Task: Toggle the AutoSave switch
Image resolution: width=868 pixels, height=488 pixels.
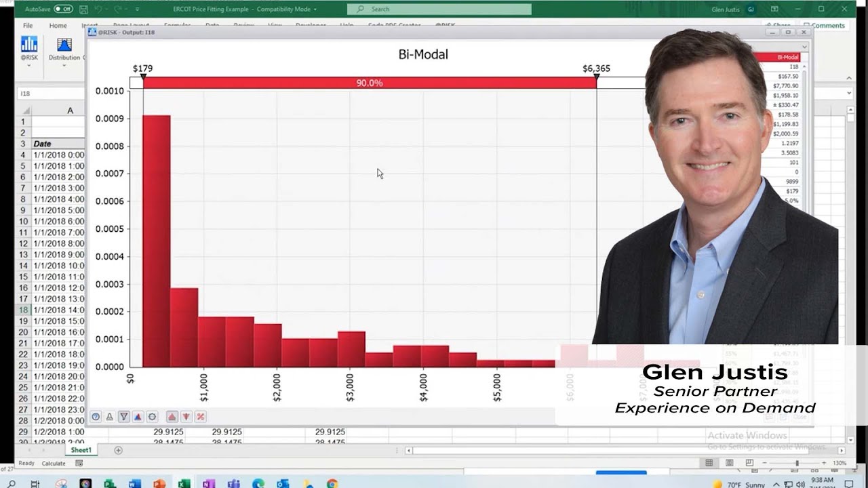Action: [x=63, y=9]
